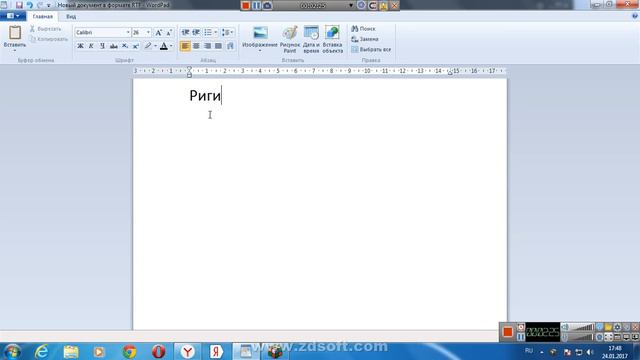Open the Opera browser from the taskbar
Screen dimensions: 640x360
click(x=158, y=351)
